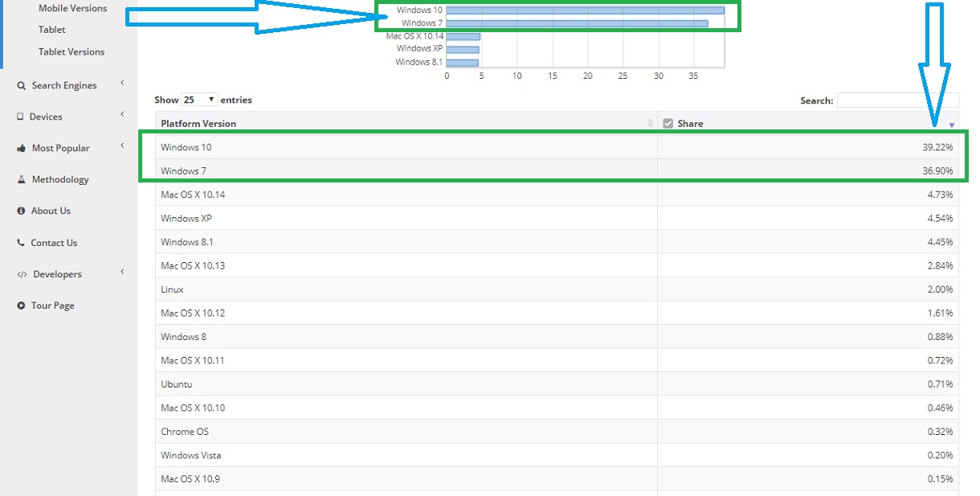980x496 pixels.
Task: Select the Mac OS X 10.11 table row
Action: (x=557, y=360)
